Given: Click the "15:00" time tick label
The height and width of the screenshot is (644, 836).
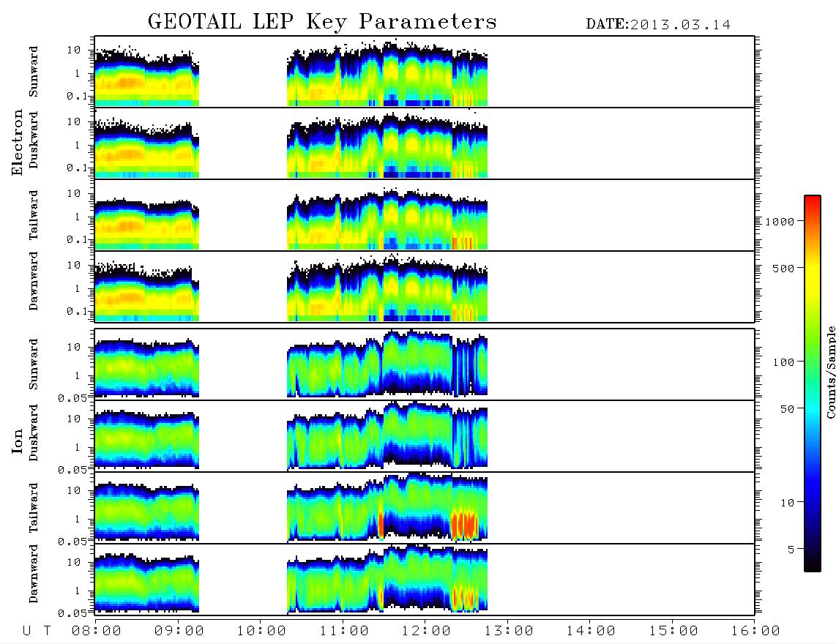Looking at the screenshot, I should pos(673,632).
